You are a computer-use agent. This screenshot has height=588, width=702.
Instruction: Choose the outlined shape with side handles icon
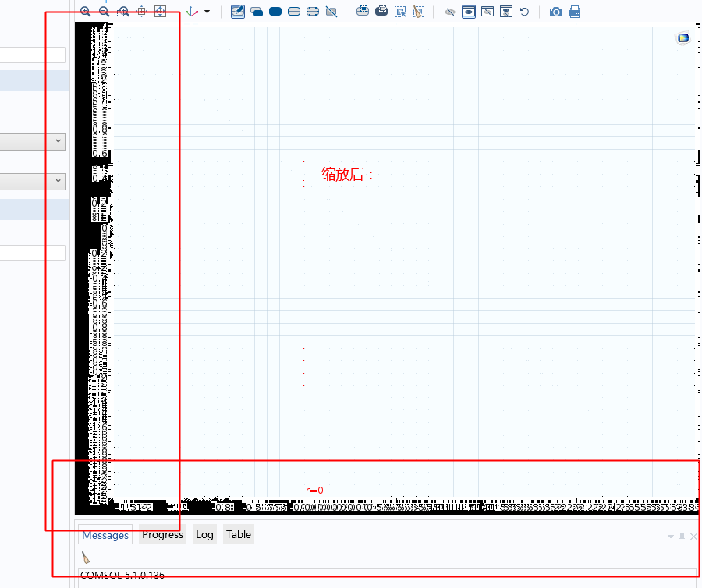[x=313, y=12]
